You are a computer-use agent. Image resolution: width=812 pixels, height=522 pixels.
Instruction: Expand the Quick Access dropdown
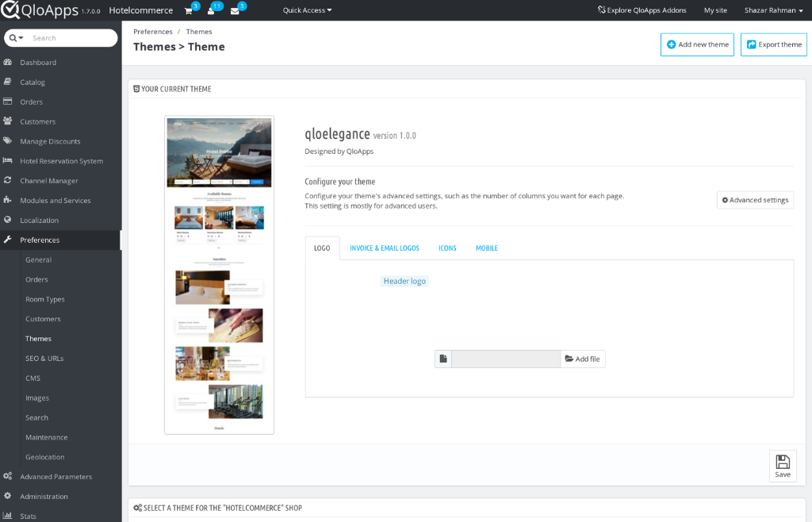307,10
